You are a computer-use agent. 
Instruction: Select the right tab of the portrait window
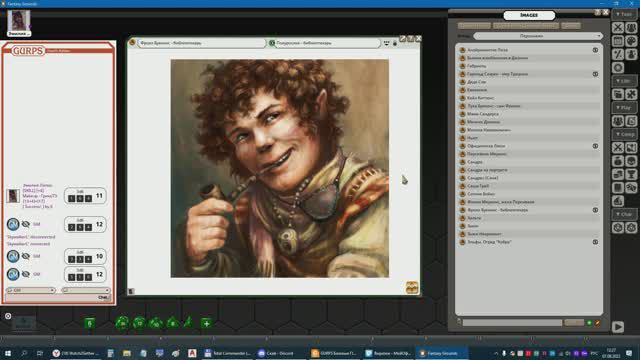(324, 43)
